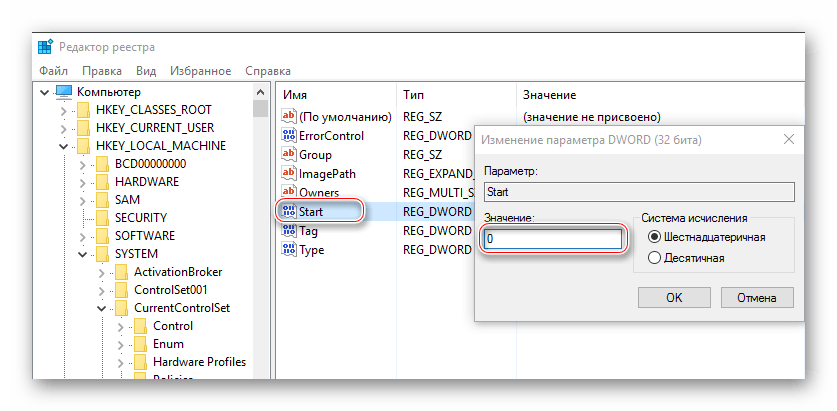Select the ImagePath value icon
This screenshot has height=411, width=837.
click(289, 174)
